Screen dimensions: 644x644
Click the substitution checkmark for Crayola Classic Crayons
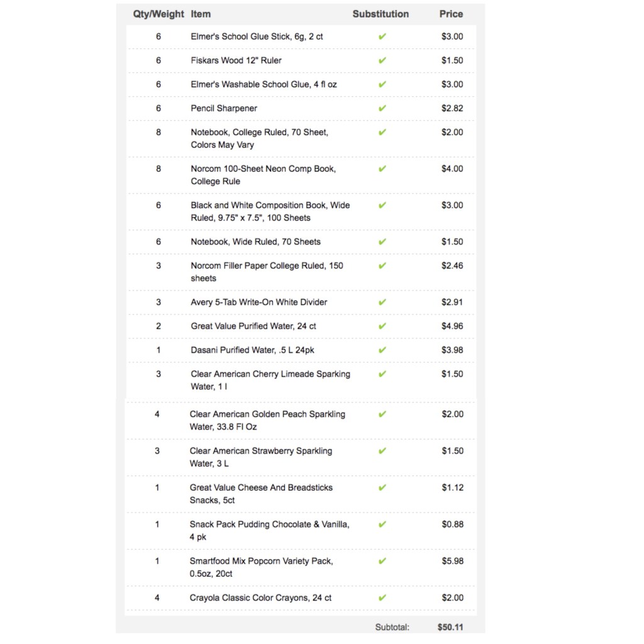[x=382, y=597]
